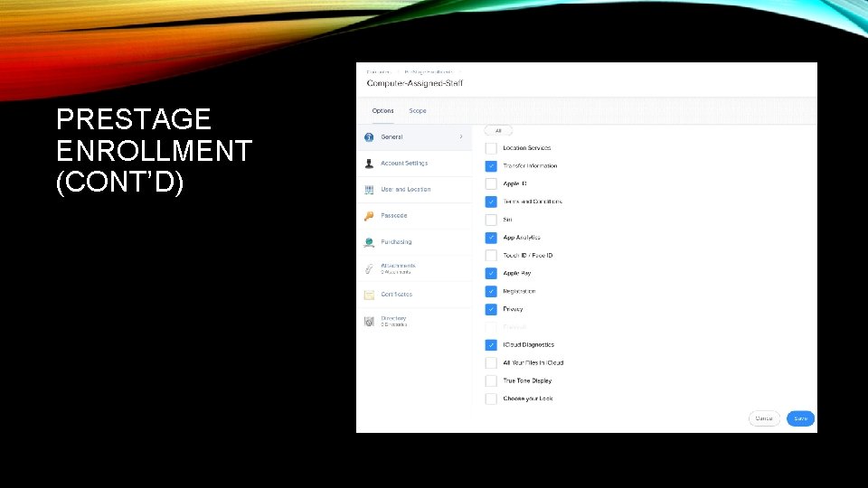Click the General info icon in sidebar
868x488 pixels.
(369, 137)
